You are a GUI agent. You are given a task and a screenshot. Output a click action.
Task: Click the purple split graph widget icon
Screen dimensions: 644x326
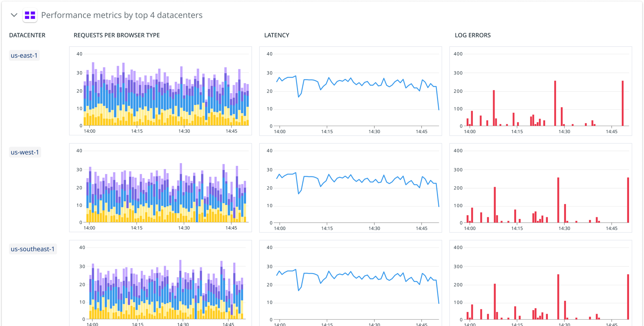[x=30, y=15]
